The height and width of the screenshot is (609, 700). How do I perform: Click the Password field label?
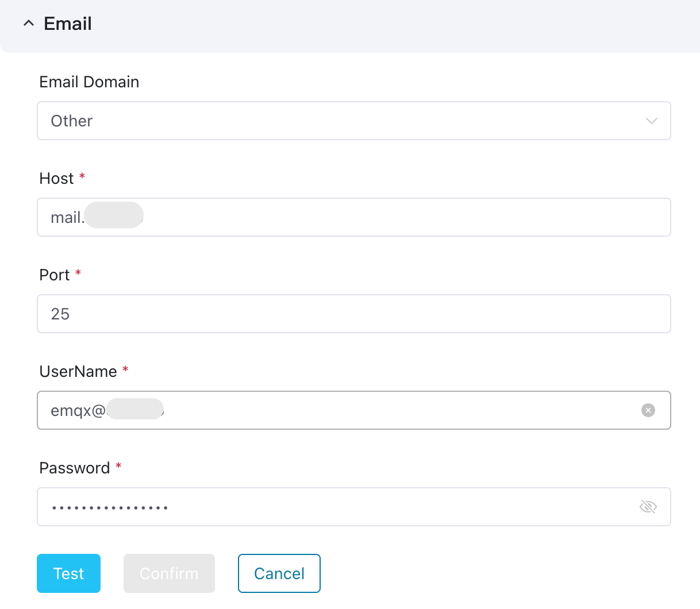pos(74,468)
